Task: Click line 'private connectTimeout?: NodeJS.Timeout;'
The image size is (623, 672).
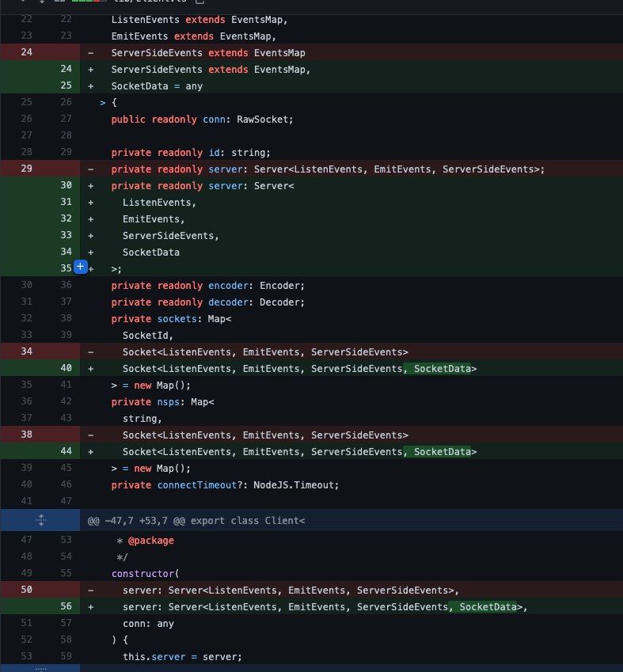Action: 225,485
